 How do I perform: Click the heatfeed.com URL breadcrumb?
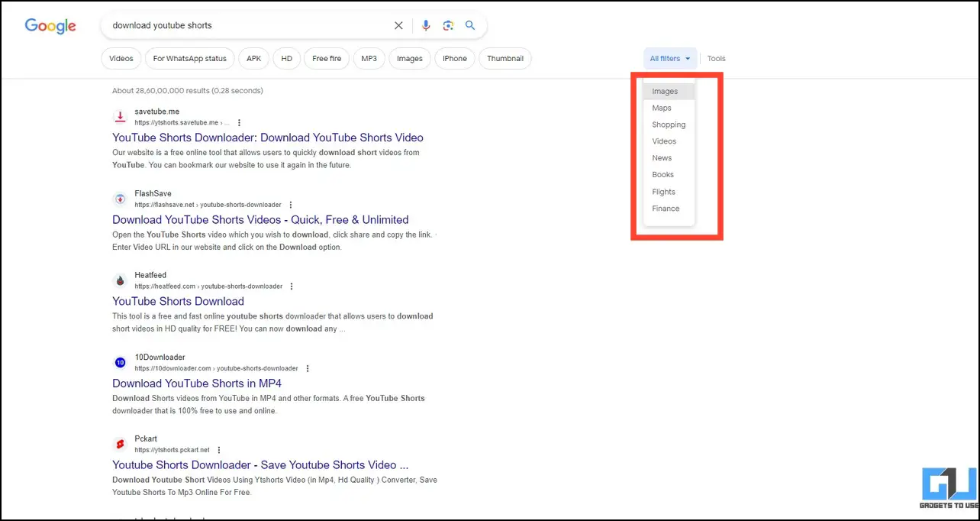click(x=208, y=286)
